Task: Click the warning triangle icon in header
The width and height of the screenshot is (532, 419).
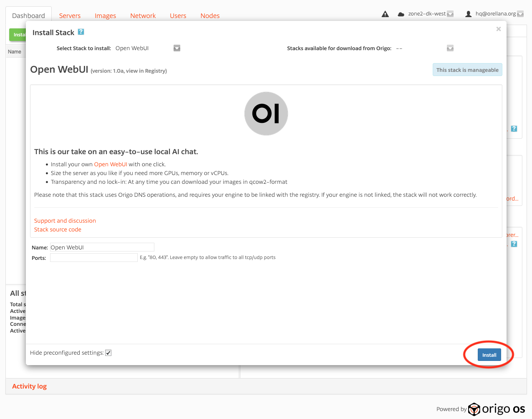Action: click(385, 14)
